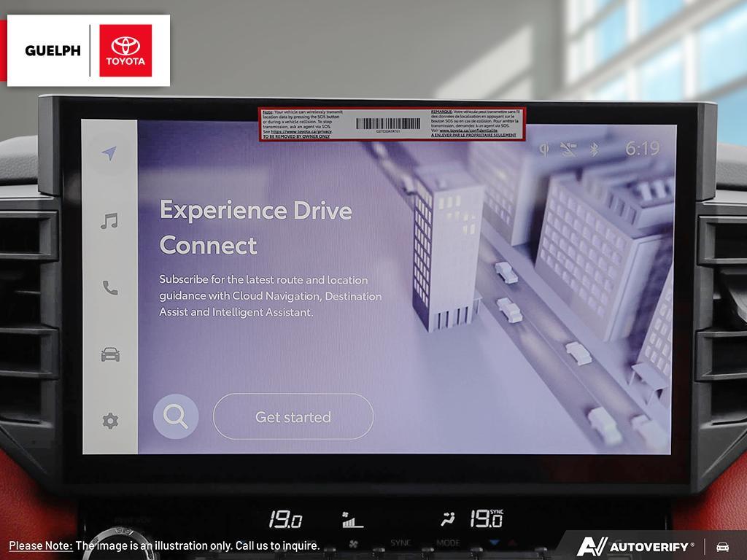Open the Vehicle info car icon
This screenshot has width=747, height=560.
click(x=109, y=355)
